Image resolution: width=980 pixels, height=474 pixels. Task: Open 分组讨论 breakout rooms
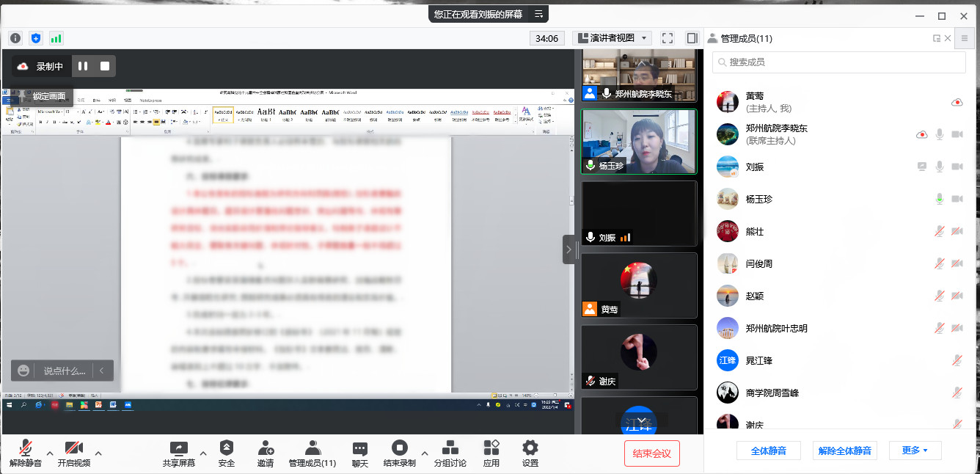pyautogui.click(x=450, y=453)
